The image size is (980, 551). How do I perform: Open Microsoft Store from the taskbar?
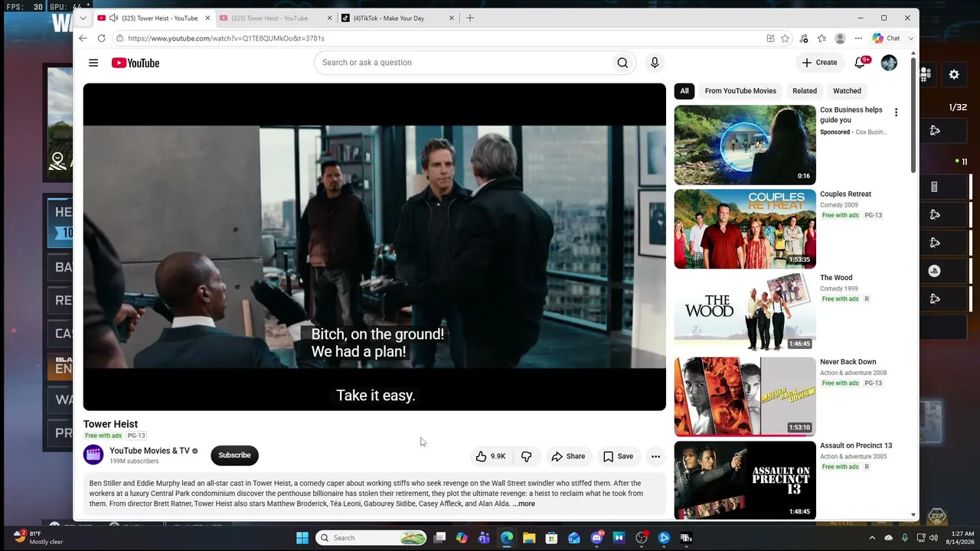pyautogui.click(x=551, y=538)
